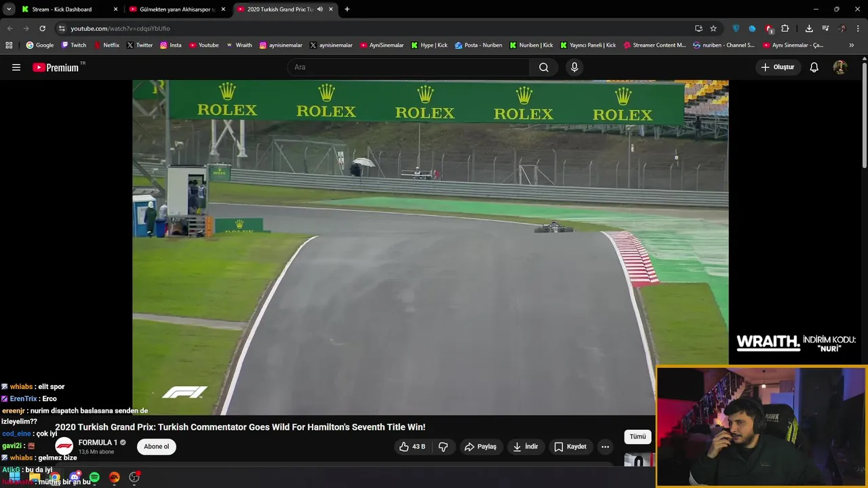
Task: Expand the bookmarks overflow chevron
Action: click(852, 45)
